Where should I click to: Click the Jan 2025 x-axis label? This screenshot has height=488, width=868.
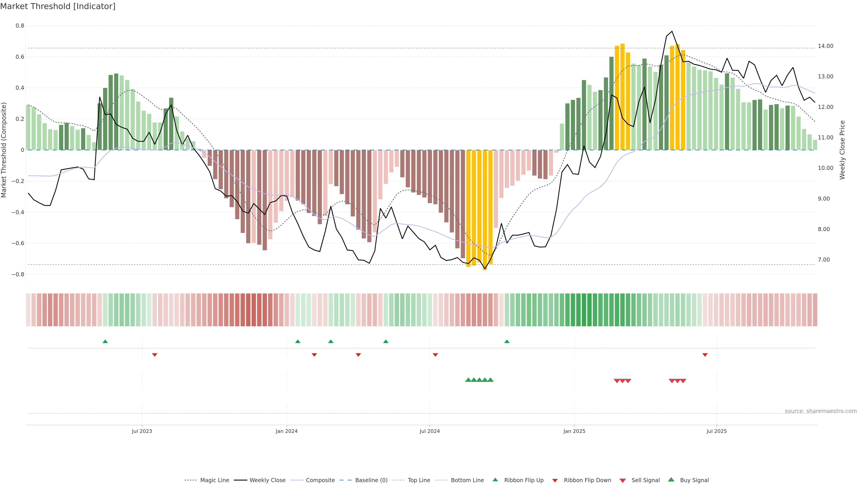[574, 431]
